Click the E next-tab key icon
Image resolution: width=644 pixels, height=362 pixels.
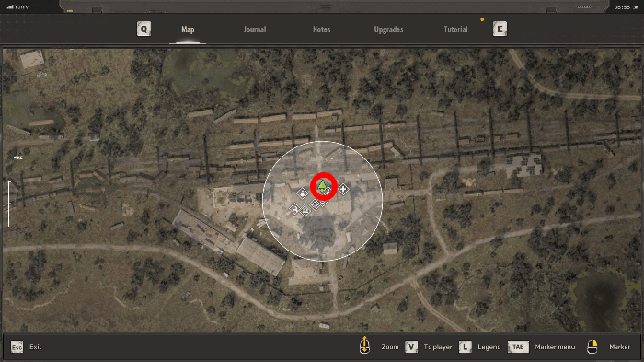[x=500, y=29]
